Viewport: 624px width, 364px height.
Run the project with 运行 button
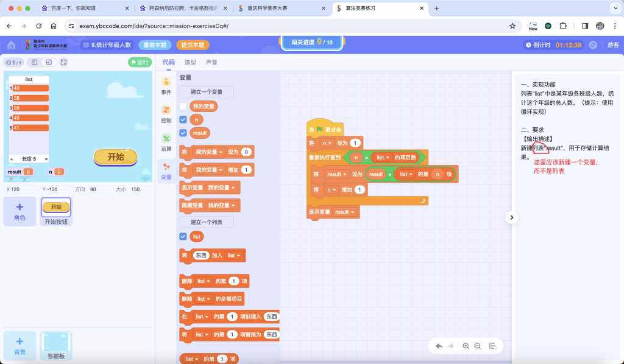pyautogui.click(x=140, y=62)
